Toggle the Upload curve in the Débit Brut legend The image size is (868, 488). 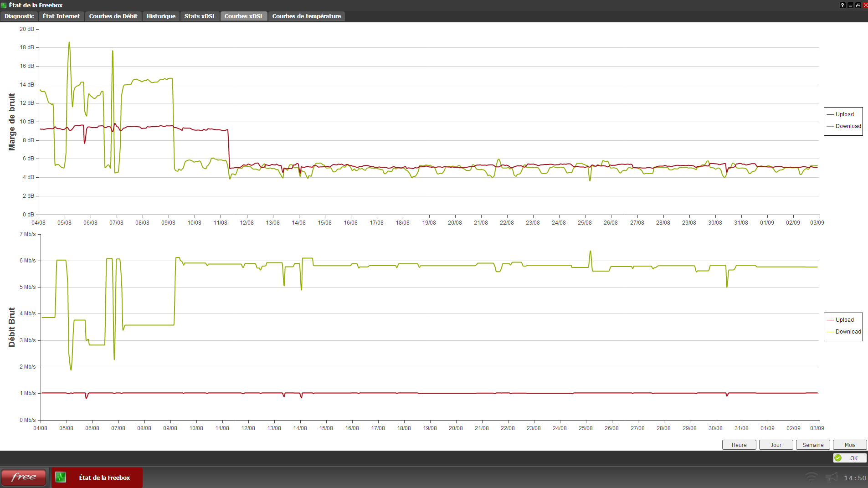click(844, 319)
